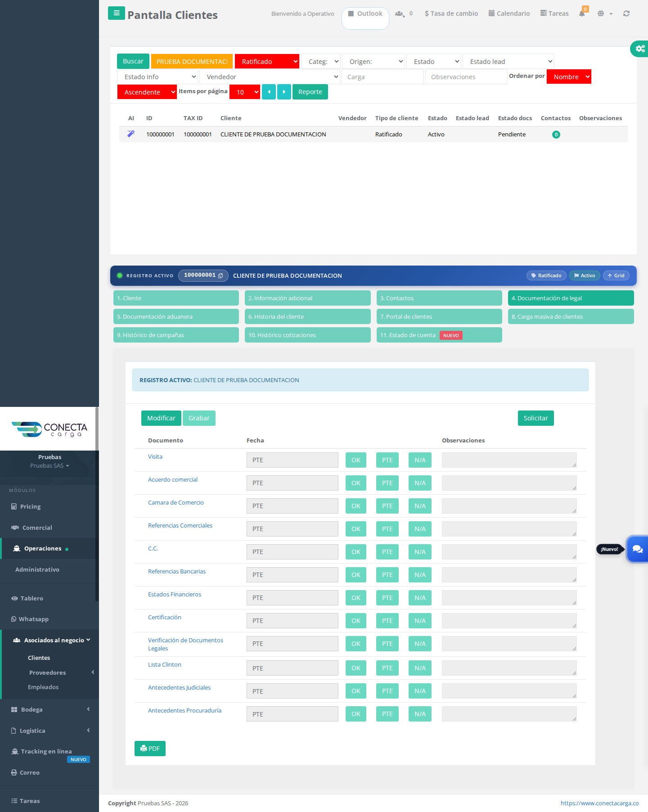Open the notifications bell icon
This screenshot has width=648, height=812.
[x=582, y=14]
